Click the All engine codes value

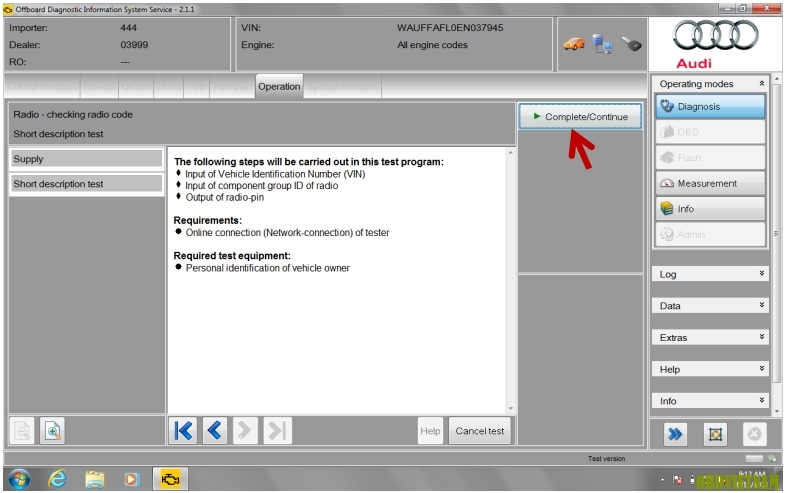(x=432, y=45)
